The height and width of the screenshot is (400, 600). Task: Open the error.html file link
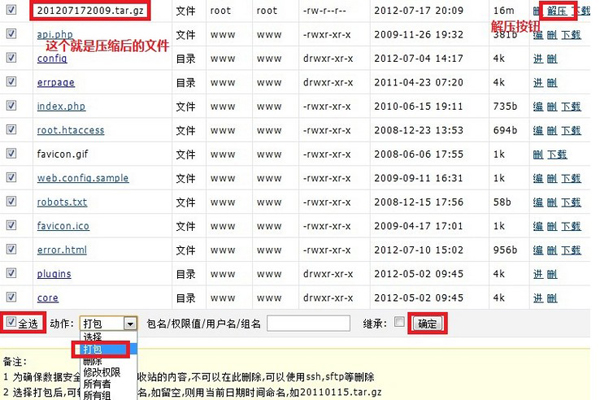tap(62, 249)
